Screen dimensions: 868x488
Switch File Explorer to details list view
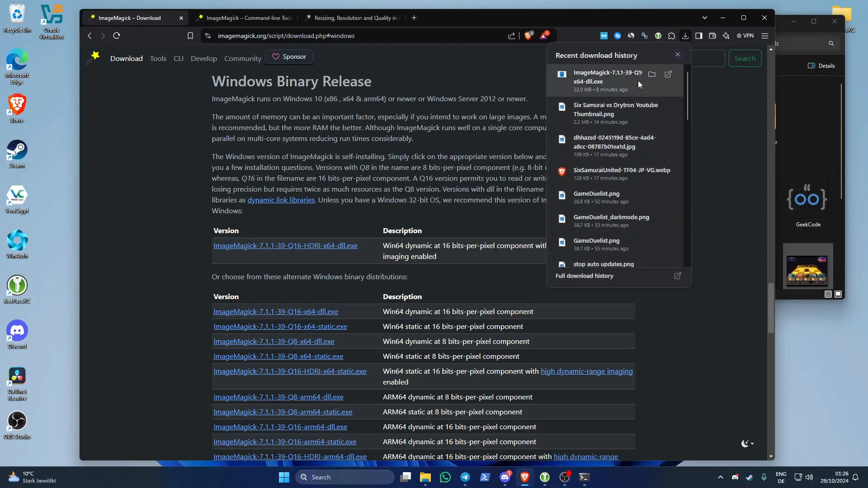[x=828, y=294]
